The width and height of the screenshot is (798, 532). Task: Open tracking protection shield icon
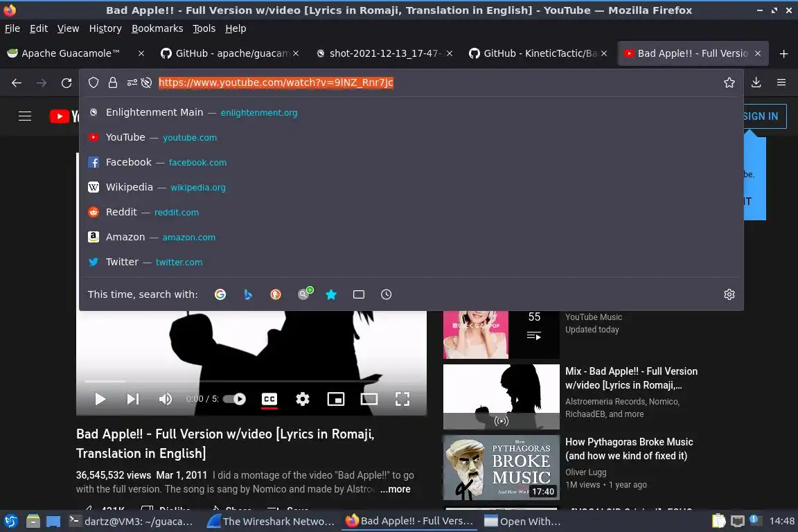[x=93, y=82]
